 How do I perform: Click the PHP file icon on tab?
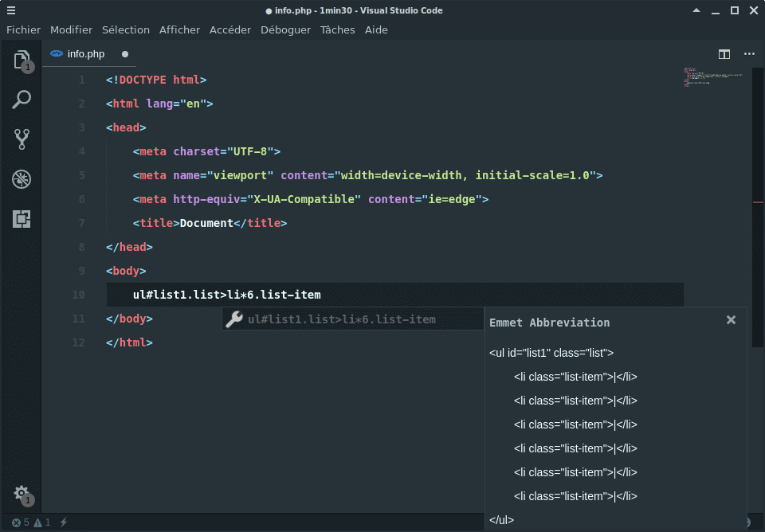[57, 53]
